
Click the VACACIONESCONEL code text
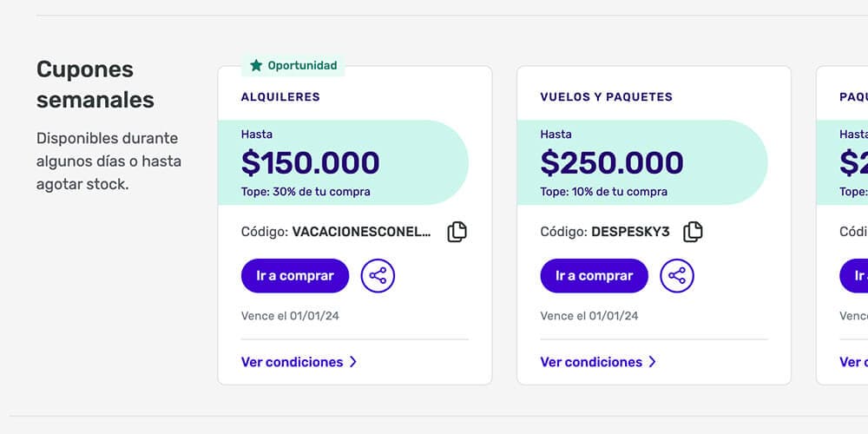click(x=361, y=232)
